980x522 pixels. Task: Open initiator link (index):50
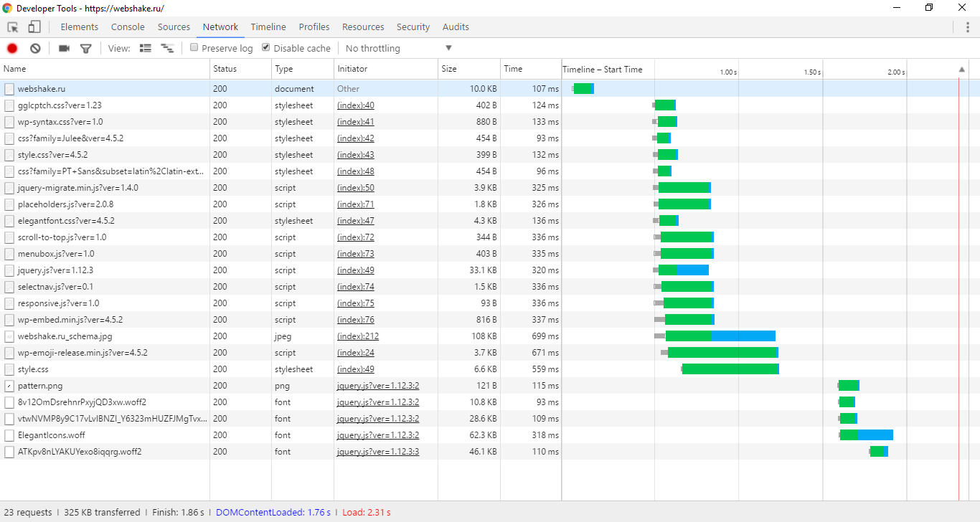(x=356, y=188)
